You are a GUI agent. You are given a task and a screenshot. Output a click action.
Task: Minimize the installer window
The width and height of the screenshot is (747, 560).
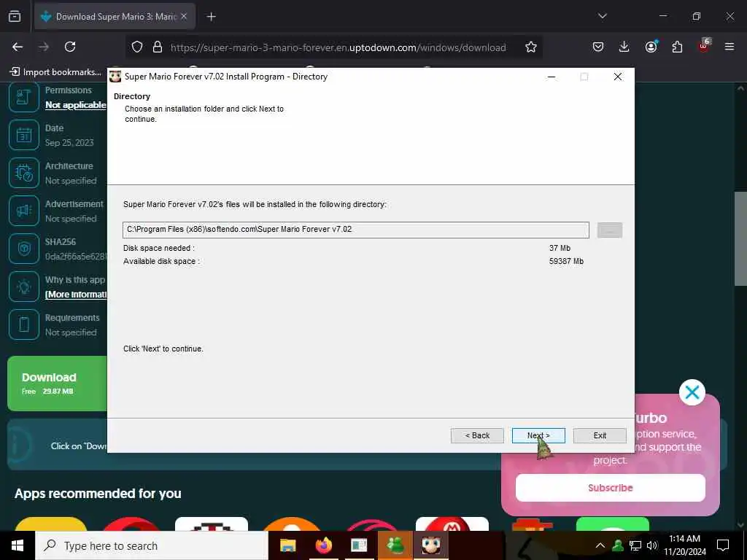tap(551, 77)
